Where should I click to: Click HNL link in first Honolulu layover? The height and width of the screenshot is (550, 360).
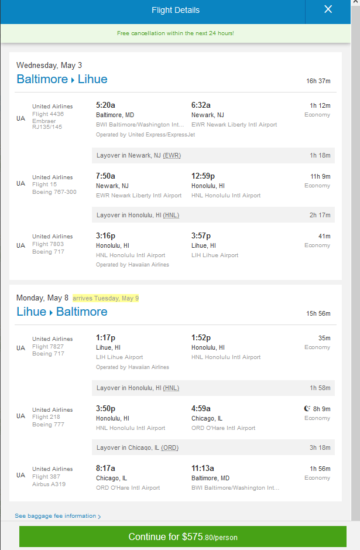[171, 215]
